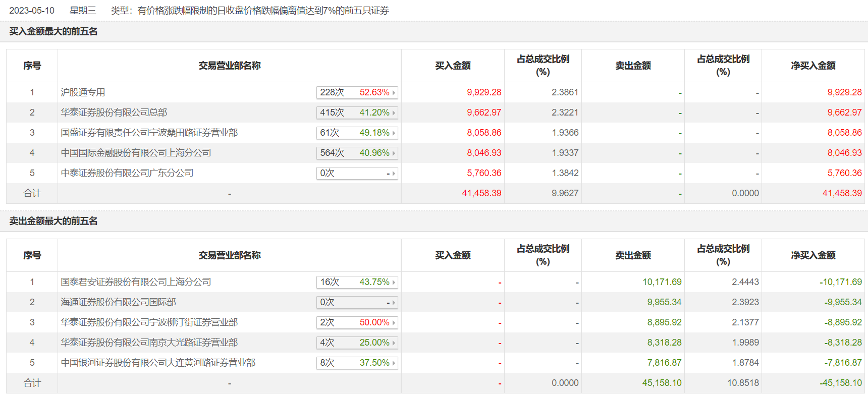Click the sell percentage 1.9989
The width and height of the screenshot is (868, 396).
(745, 343)
